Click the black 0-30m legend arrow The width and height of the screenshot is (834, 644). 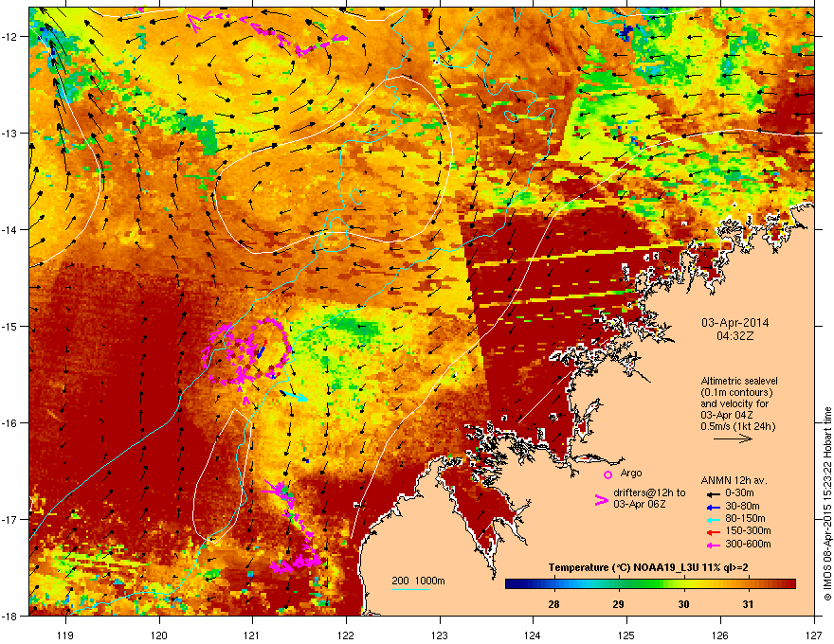tap(714, 493)
